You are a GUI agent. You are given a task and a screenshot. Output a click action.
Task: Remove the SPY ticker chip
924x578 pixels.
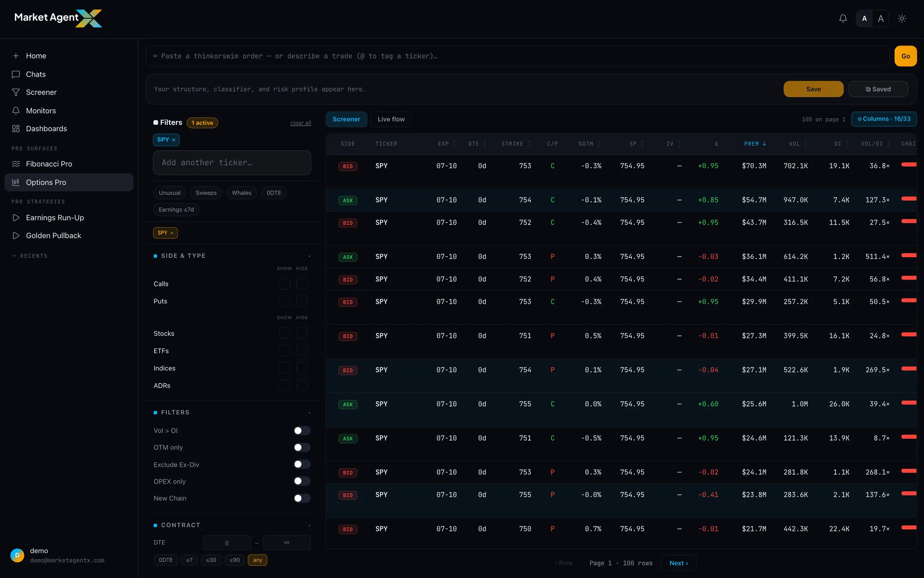pyautogui.click(x=173, y=140)
